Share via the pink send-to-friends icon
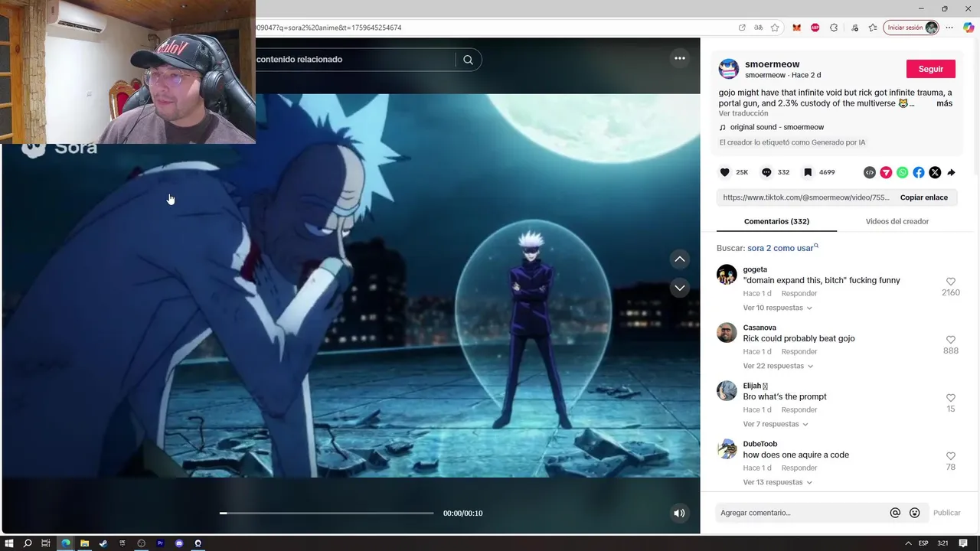Image resolution: width=980 pixels, height=551 pixels. (x=886, y=173)
